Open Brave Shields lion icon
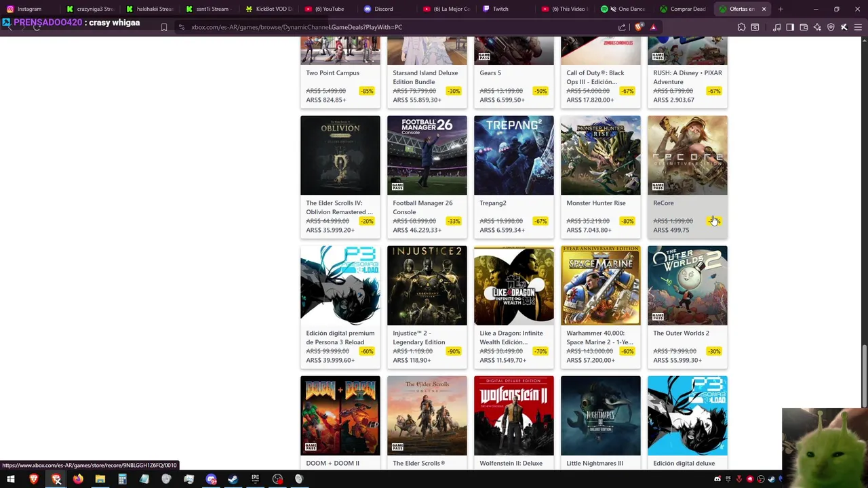This screenshot has height=488, width=868. [639, 27]
